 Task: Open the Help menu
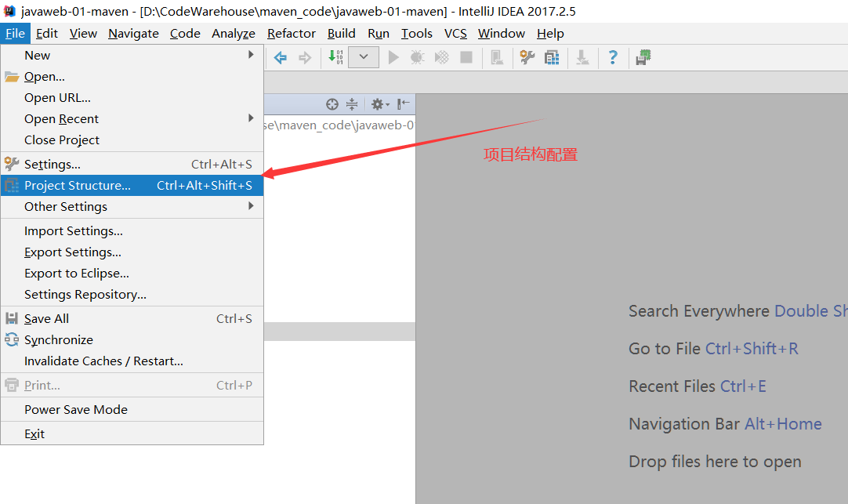(x=550, y=34)
